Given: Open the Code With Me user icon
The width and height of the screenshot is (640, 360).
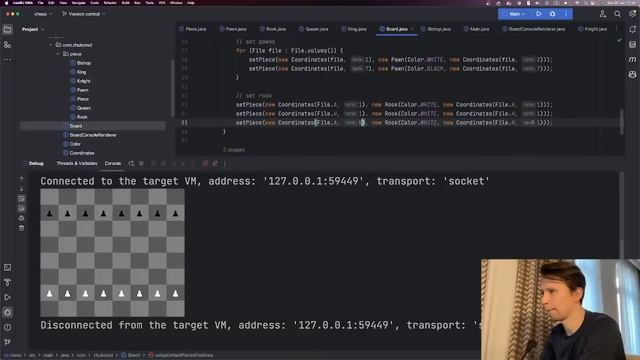Looking at the screenshot, I should [602, 14].
